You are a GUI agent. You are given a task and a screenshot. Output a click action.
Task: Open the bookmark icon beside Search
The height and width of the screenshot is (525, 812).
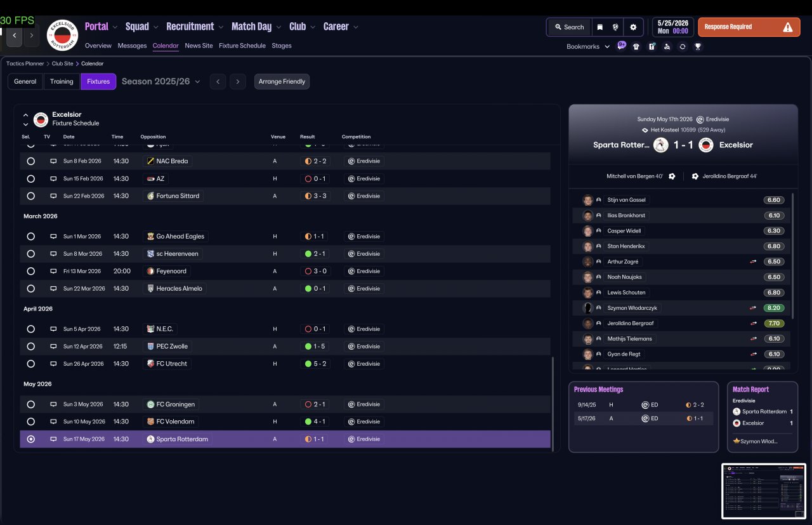point(599,27)
